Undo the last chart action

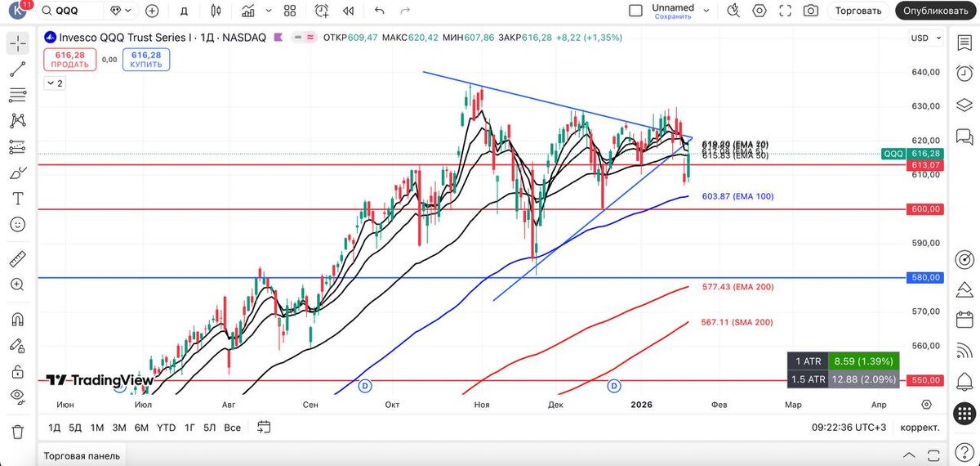(379, 11)
